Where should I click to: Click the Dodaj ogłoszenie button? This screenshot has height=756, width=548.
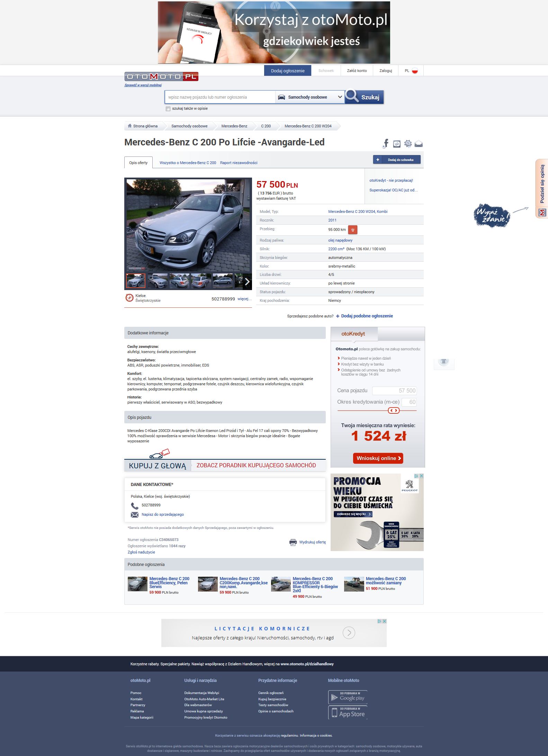(288, 71)
